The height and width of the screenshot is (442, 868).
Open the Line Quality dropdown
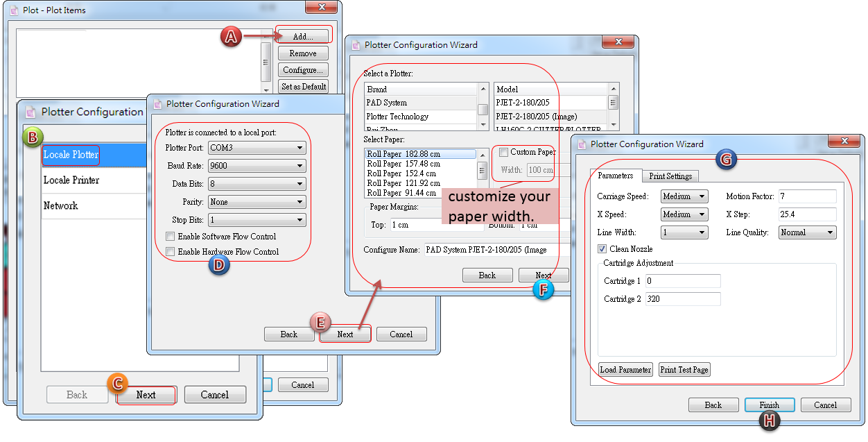[x=807, y=232]
